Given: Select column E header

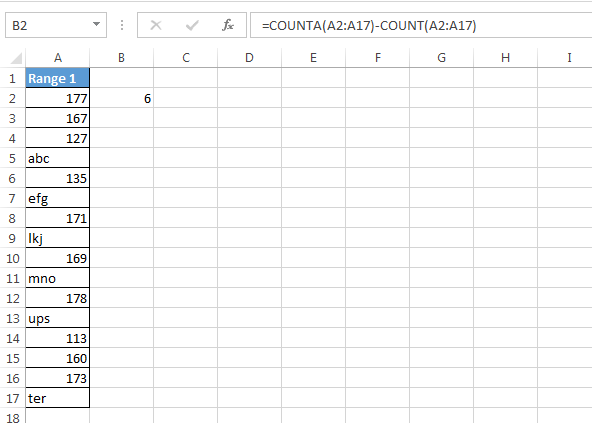Looking at the screenshot, I should coord(313,58).
